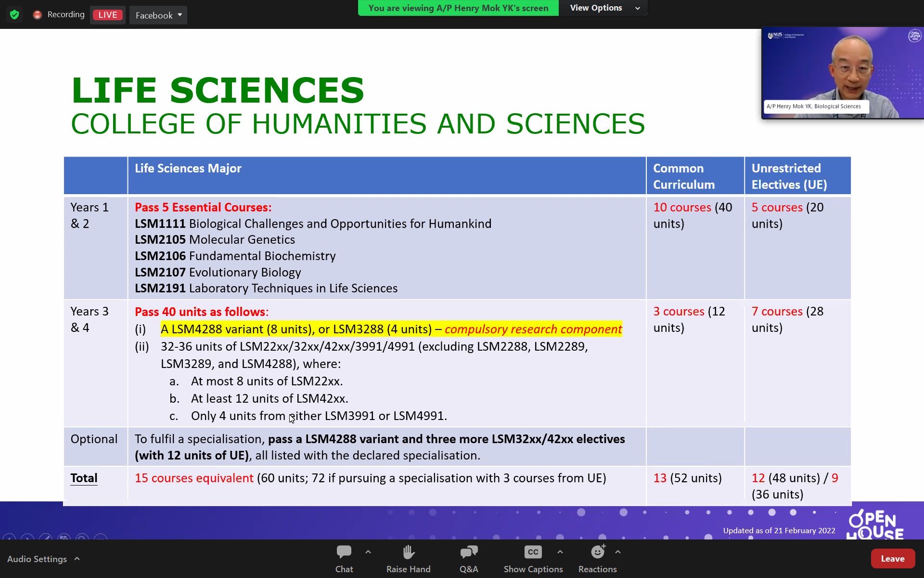This screenshot has height=578, width=924.
Task: Open the Reactions menu
Action: pos(597,558)
